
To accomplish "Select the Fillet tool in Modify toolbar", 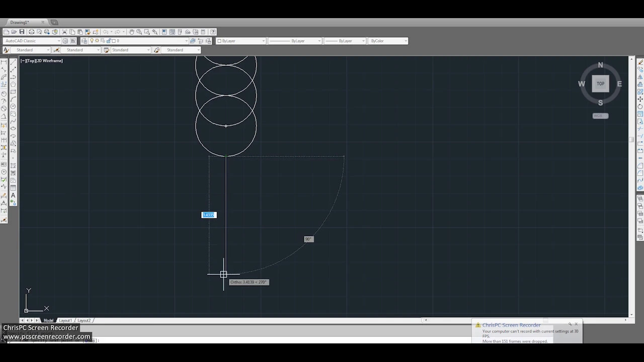I will 640,173.
